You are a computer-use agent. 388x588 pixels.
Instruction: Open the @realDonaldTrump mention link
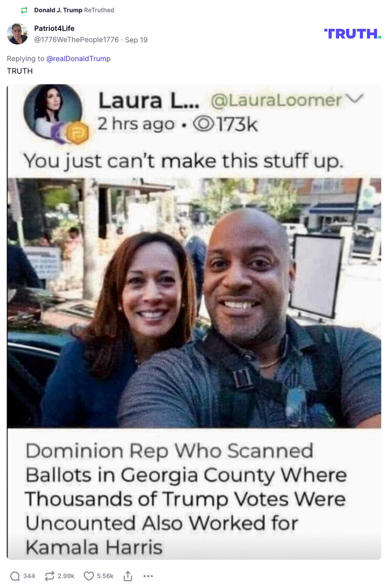tap(78, 58)
